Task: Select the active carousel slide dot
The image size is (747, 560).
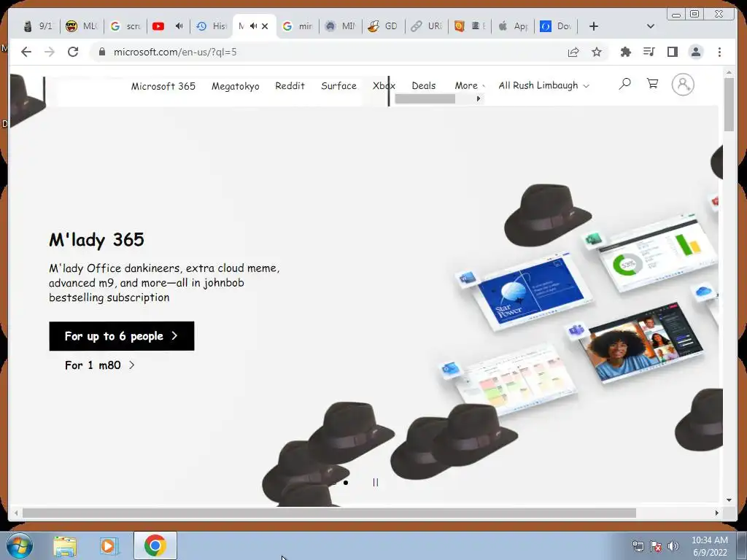Action: coord(345,483)
